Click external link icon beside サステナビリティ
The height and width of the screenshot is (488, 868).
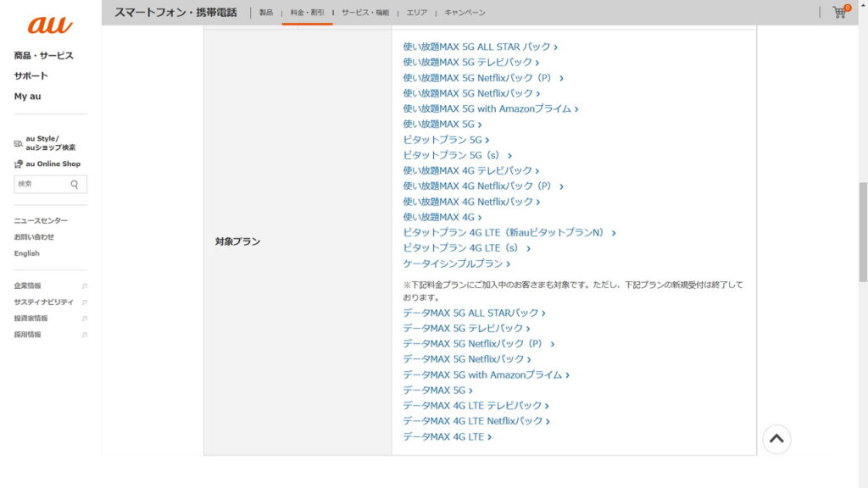(85, 302)
